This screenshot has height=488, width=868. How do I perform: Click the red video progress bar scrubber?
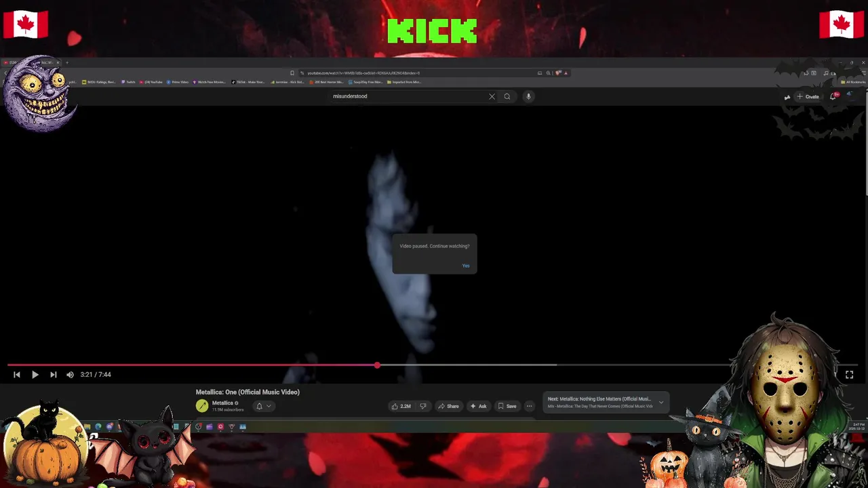tap(377, 365)
